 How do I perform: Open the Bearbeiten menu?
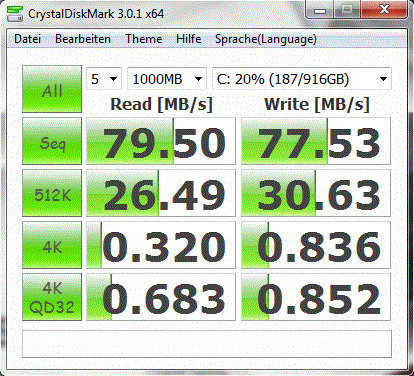tap(83, 39)
